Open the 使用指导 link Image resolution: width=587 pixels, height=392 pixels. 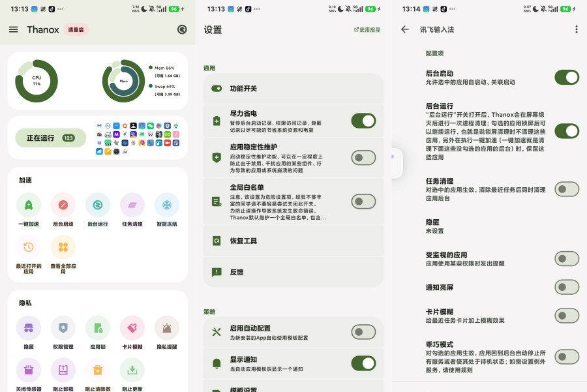point(367,29)
